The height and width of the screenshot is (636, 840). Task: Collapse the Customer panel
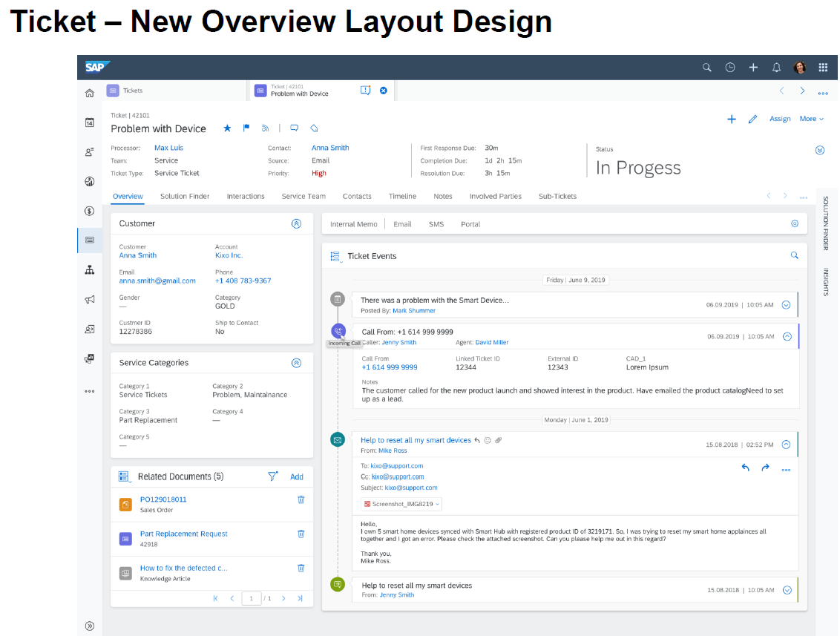click(x=296, y=224)
